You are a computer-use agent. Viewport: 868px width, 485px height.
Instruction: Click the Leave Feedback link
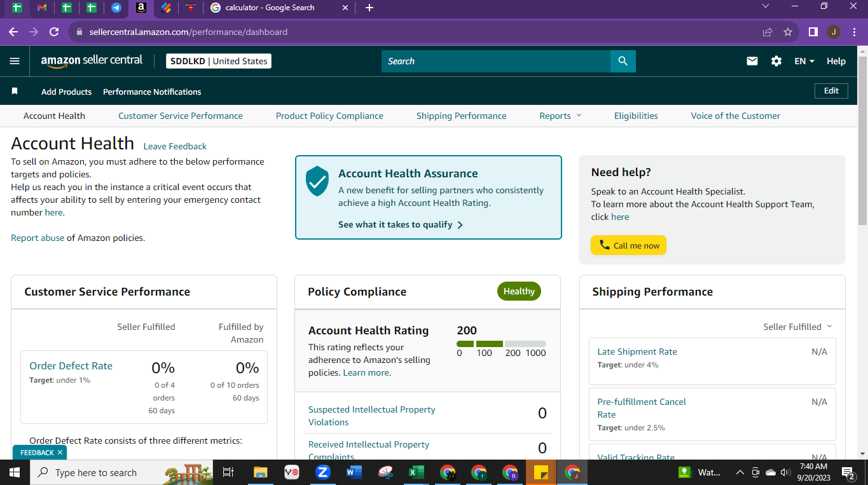click(x=175, y=146)
